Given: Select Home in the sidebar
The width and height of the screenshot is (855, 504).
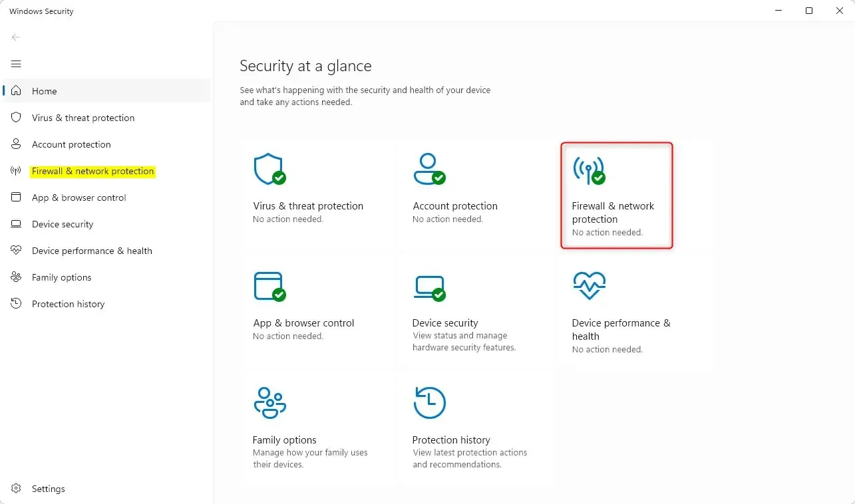Looking at the screenshot, I should point(107,91).
